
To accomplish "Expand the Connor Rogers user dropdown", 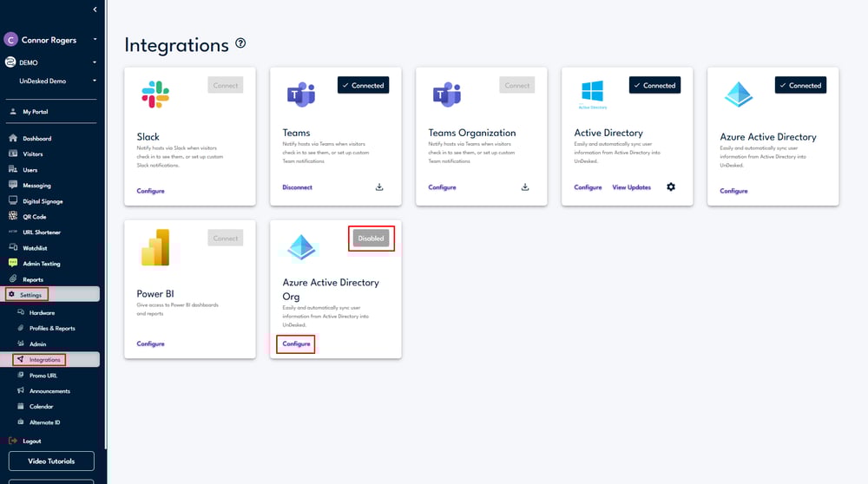I will [x=95, y=39].
